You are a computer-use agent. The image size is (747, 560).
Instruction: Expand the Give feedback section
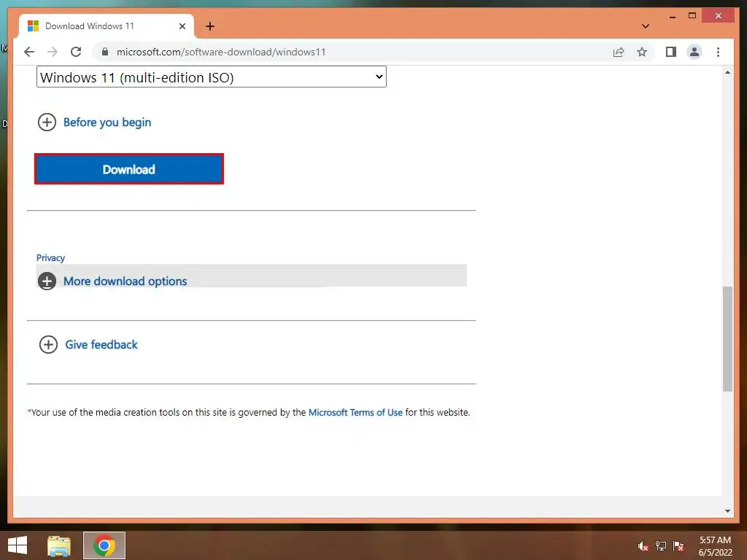coord(101,344)
